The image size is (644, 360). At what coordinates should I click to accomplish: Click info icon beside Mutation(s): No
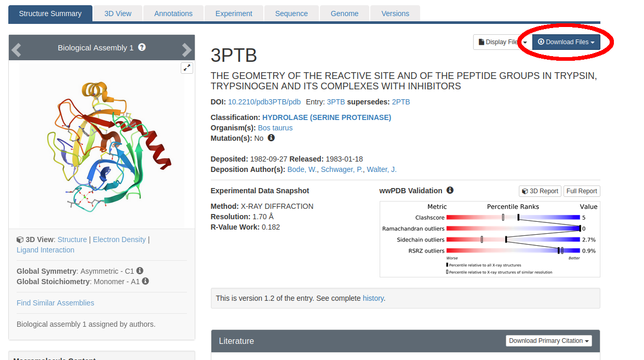(x=271, y=138)
